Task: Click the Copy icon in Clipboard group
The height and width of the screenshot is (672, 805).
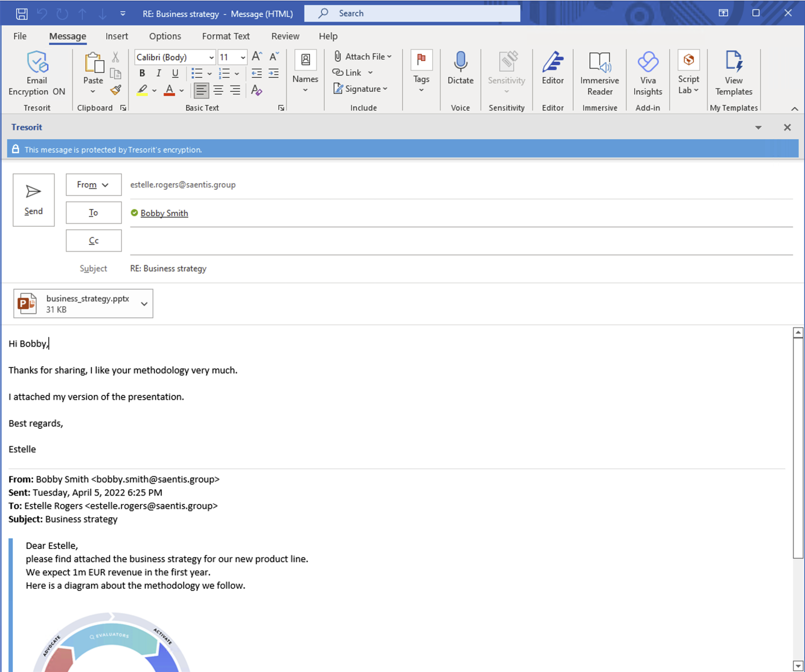Action: (115, 73)
